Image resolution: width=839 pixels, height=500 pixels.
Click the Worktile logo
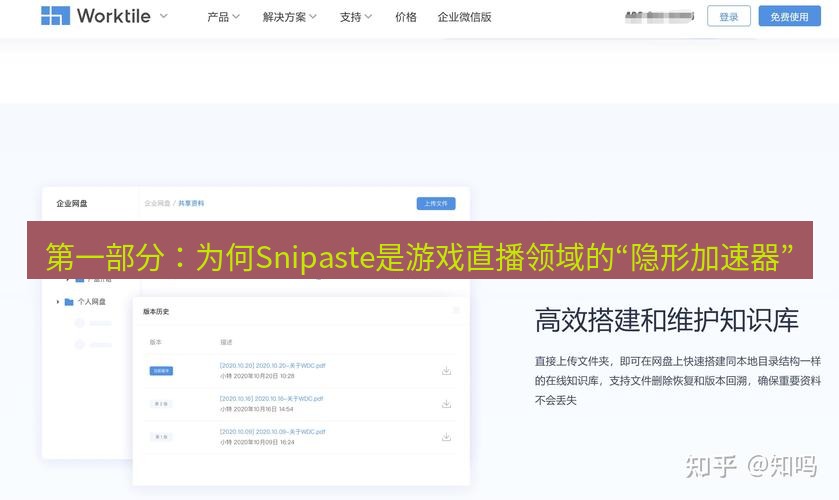96,16
